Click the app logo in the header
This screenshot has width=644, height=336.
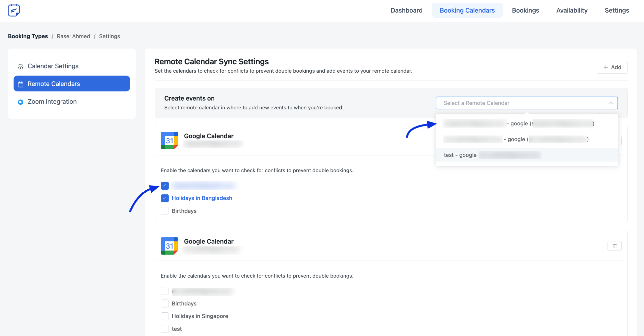pos(14,10)
